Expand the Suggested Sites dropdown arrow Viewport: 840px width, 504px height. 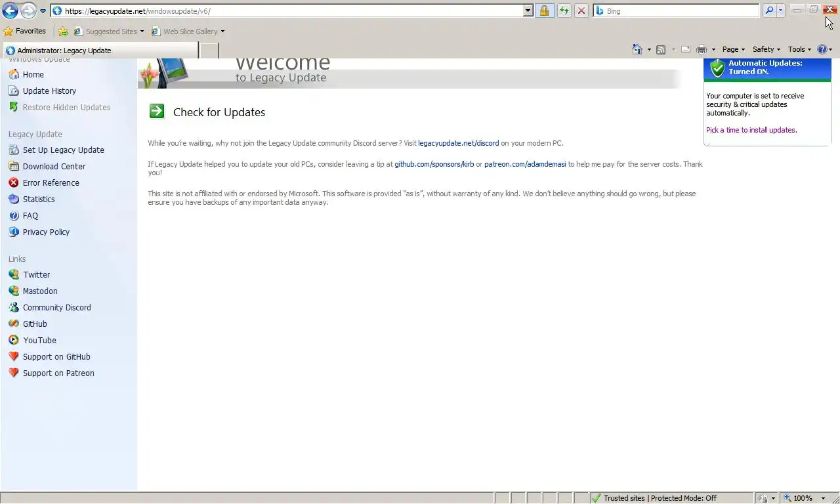click(142, 31)
